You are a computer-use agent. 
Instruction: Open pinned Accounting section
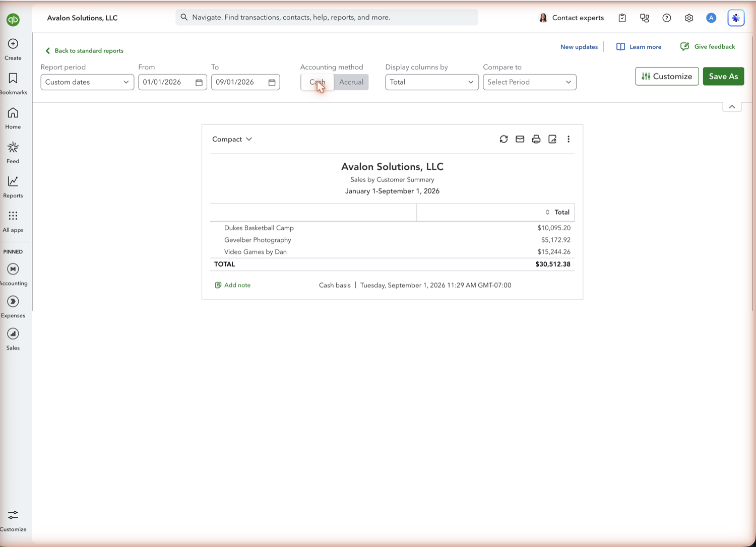tap(13, 275)
